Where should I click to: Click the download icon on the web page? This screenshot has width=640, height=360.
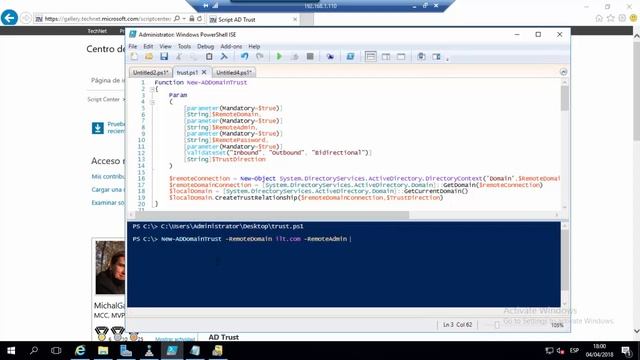(98, 128)
